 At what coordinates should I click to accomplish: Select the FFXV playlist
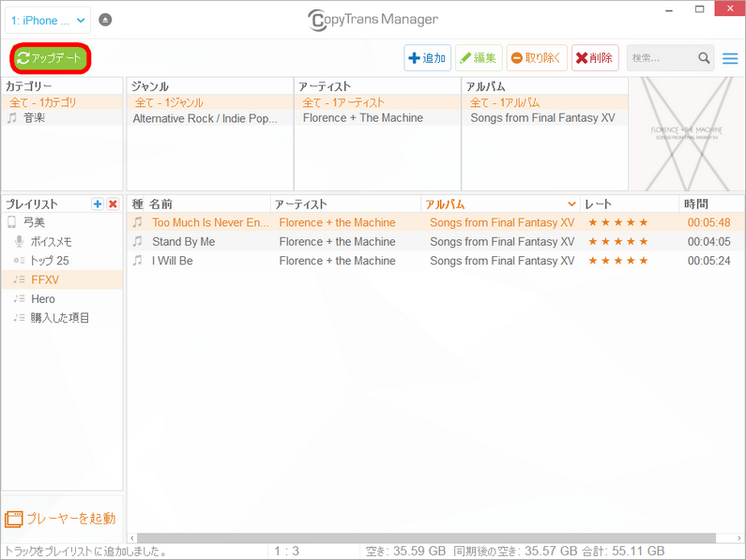click(x=62, y=280)
